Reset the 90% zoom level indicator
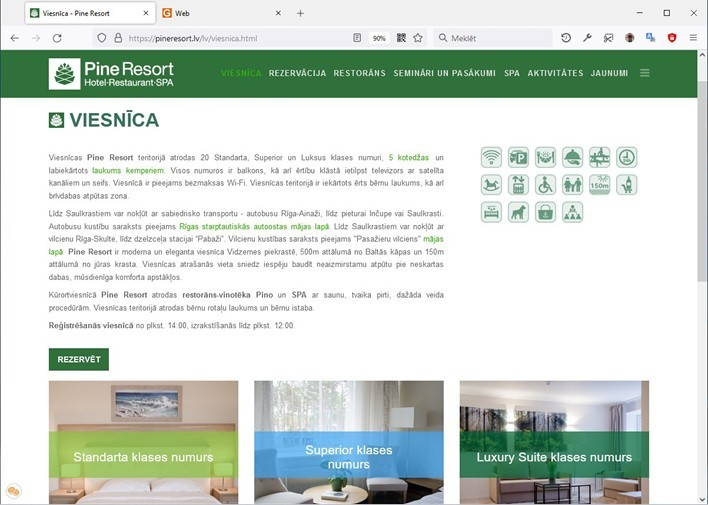The width and height of the screenshot is (708, 505). 379,38
